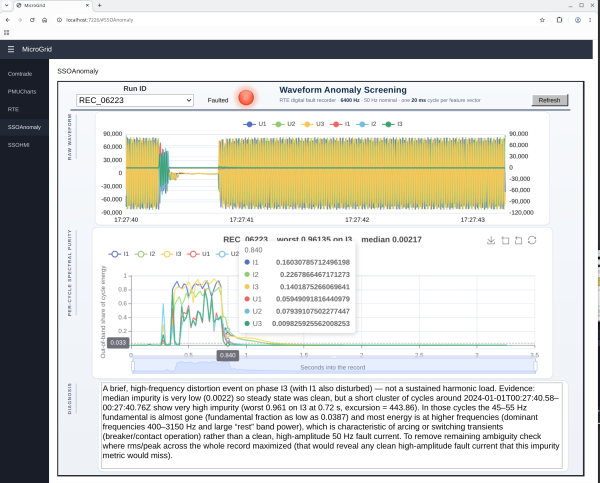Click the Waveform Anomaly Screening heading
This screenshot has width=600, height=483.
pyautogui.click(x=343, y=90)
